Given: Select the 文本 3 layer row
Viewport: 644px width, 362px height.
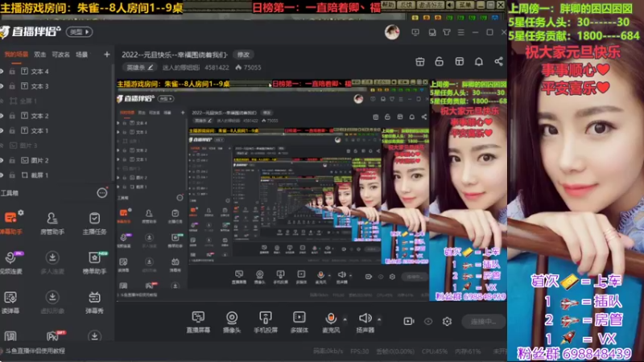Looking at the screenshot, I should click(x=56, y=86).
